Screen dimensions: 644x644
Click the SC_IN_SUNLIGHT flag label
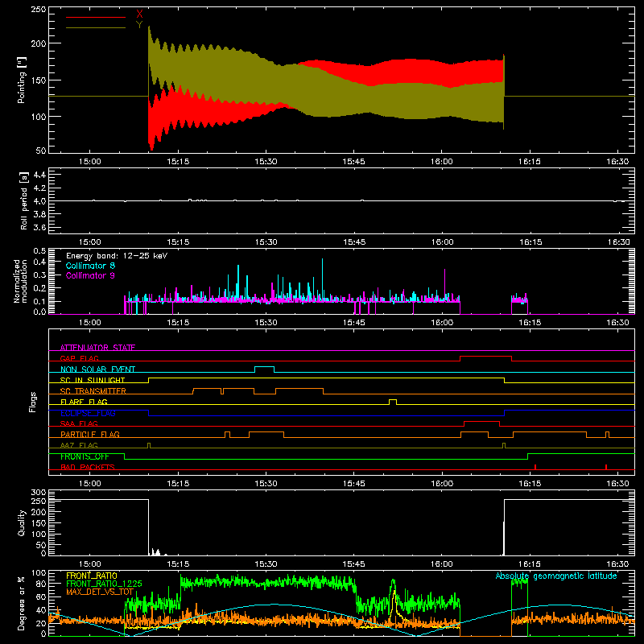[93, 380]
